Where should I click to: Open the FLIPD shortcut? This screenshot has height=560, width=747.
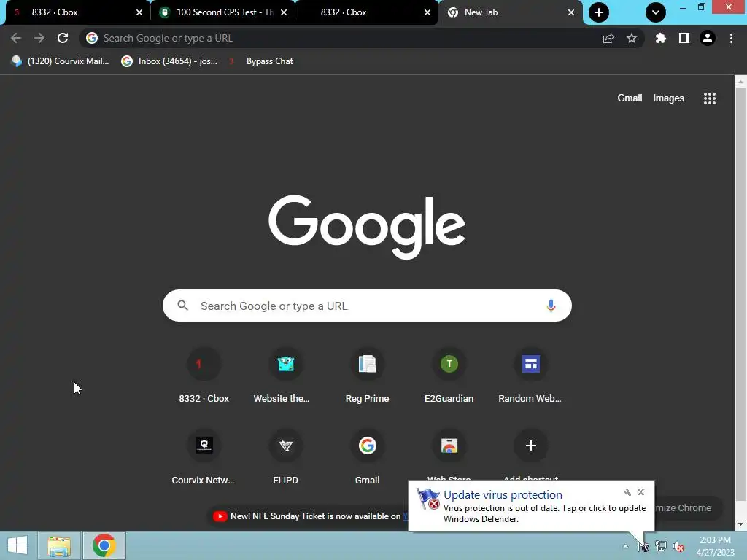(x=286, y=458)
